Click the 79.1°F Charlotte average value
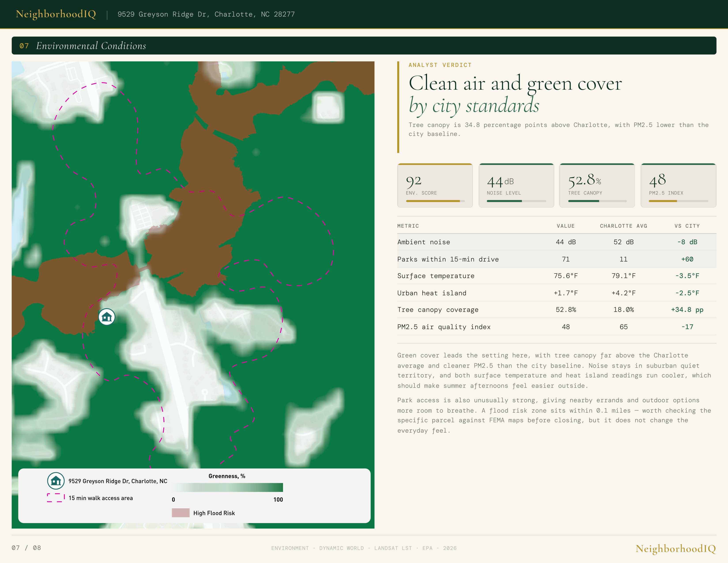Viewport: 728px width, 563px height. pyautogui.click(x=623, y=276)
